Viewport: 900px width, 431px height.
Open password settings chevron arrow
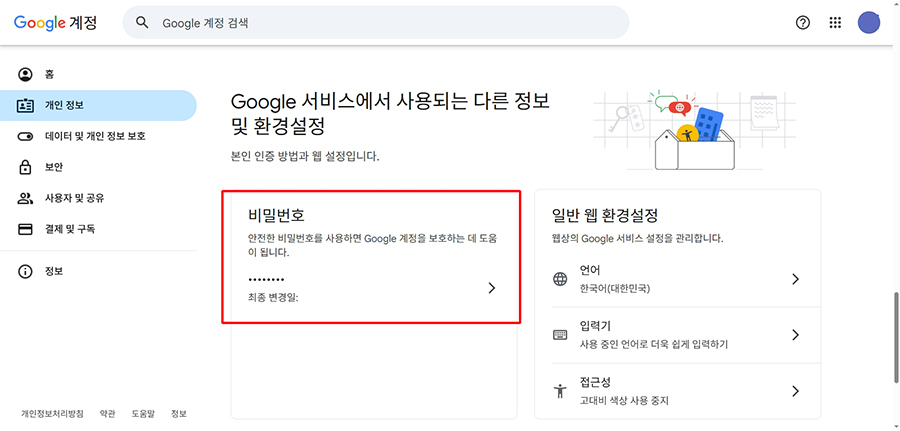tap(491, 288)
